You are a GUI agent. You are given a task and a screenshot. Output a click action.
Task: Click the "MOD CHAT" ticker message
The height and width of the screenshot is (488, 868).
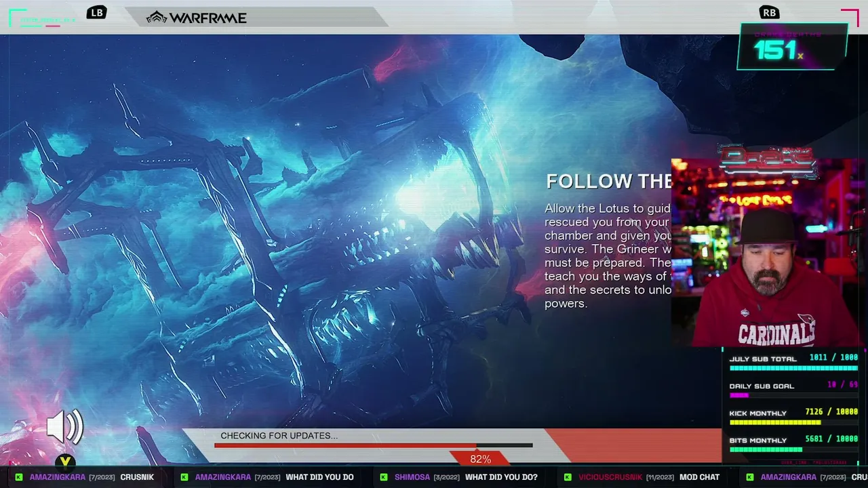coord(699,477)
